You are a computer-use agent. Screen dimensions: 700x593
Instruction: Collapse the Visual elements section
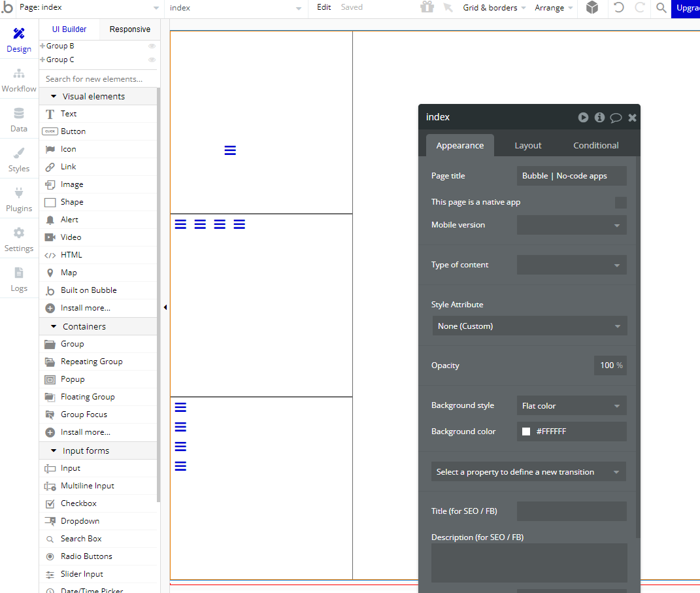coord(54,97)
